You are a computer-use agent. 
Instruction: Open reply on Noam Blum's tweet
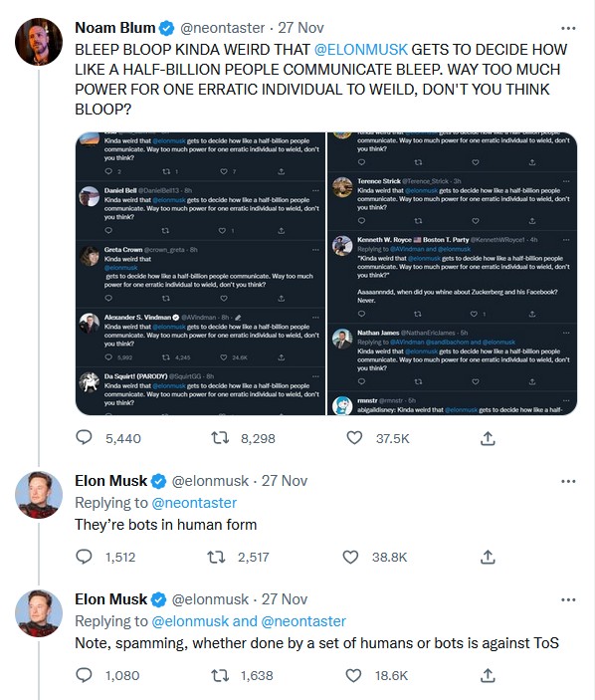84,437
